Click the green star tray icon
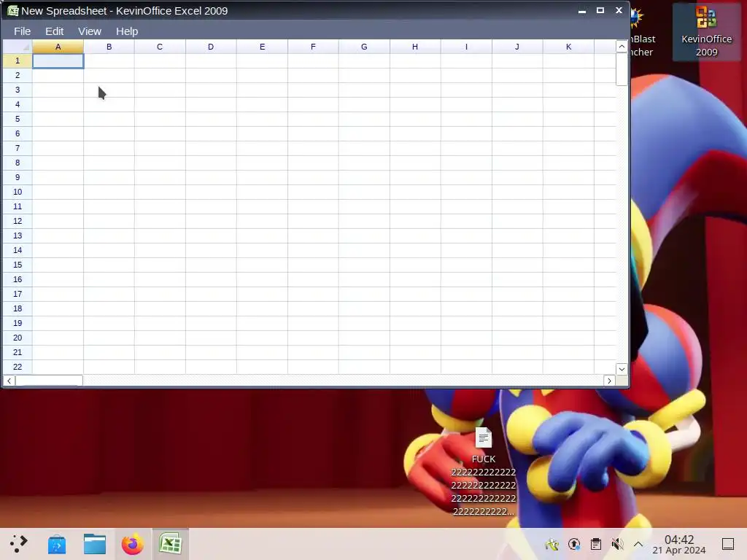This screenshot has width=747, height=560. click(x=552, y=544)
